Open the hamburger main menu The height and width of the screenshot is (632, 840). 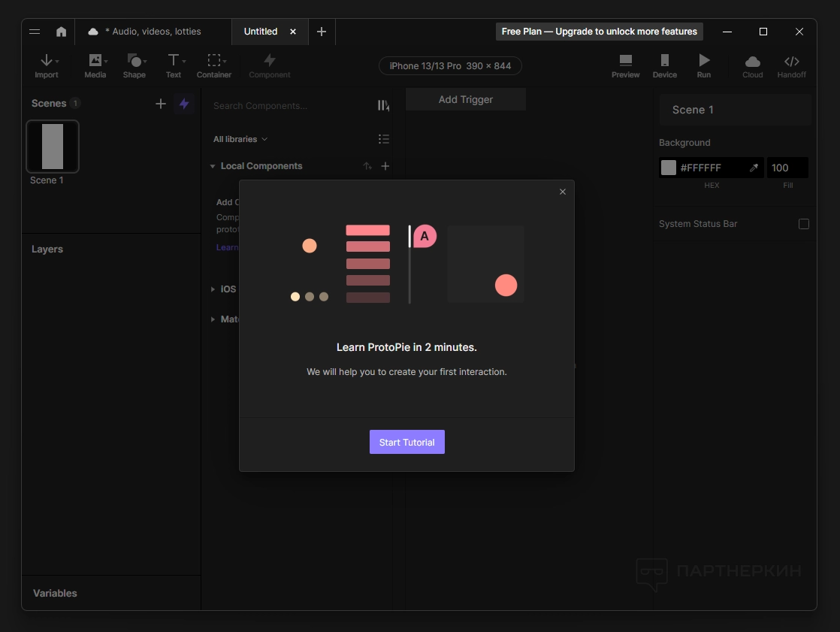pos(35,32)
